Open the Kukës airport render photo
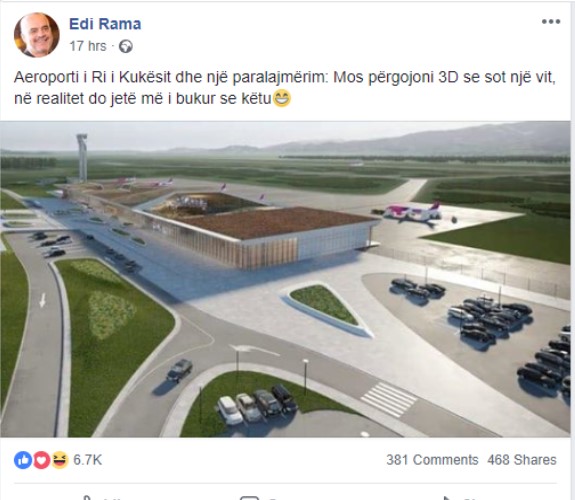Screen dimensions: 575x500 click(x=285, y=279)
